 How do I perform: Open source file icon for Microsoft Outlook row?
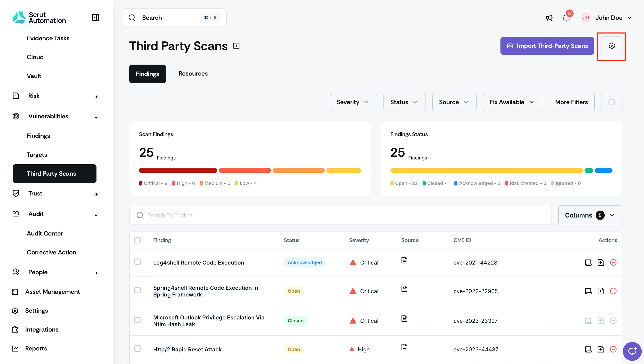[404, 319]
